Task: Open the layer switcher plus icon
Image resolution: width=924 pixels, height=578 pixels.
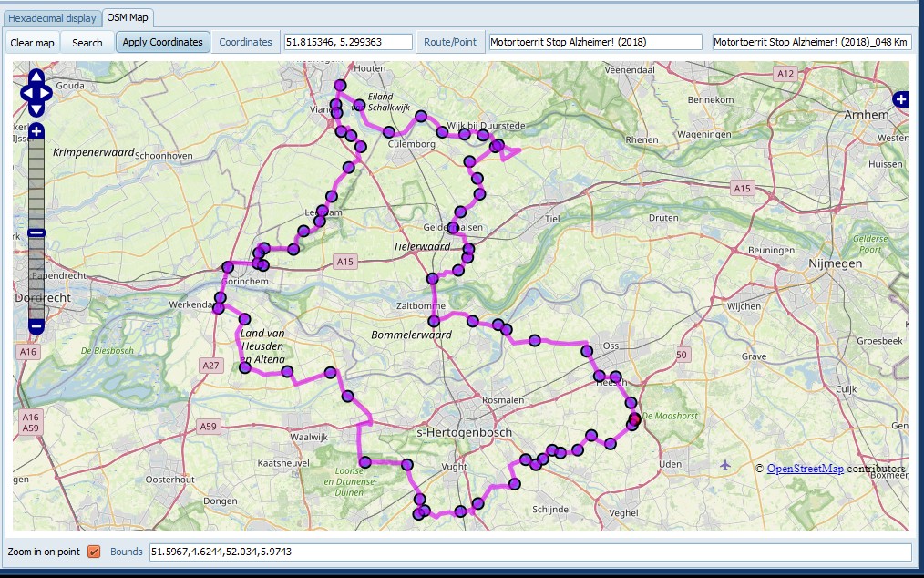Action: 900,99
